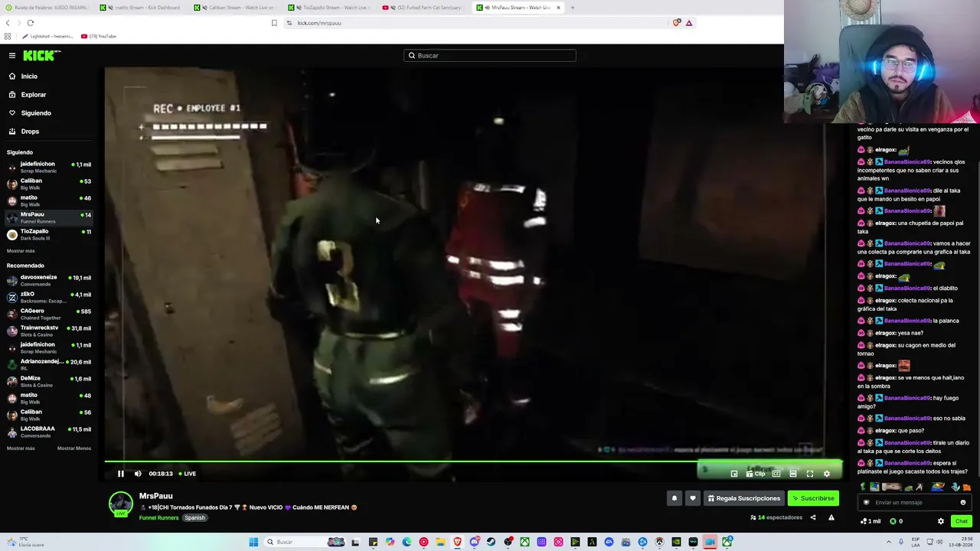Expand followed channels with Mostrar más
Image resolution: width=980 pixels, height=551 pixels.
click(x=21, y=251)
